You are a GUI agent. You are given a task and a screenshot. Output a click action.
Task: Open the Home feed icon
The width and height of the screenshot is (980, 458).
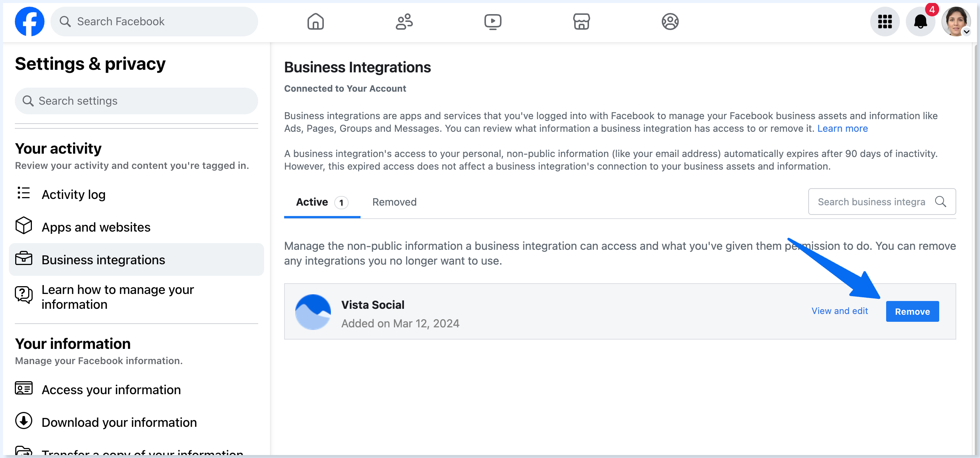(315, 21)
